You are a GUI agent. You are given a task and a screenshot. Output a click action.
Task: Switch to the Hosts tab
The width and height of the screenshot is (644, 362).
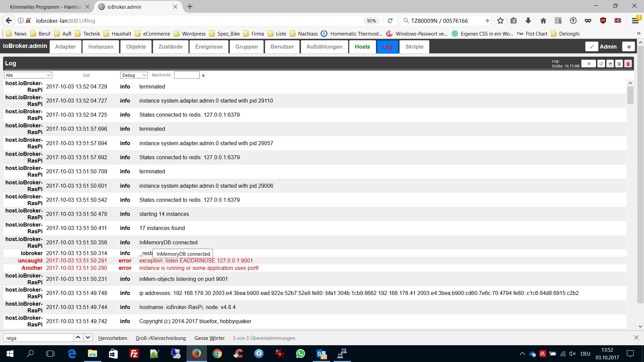(362, 47)
